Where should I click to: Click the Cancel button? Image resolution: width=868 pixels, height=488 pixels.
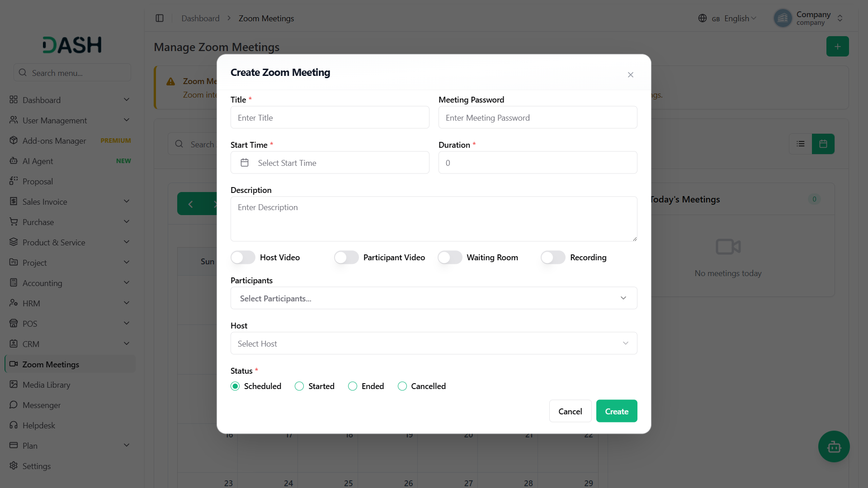coord(570,411)
